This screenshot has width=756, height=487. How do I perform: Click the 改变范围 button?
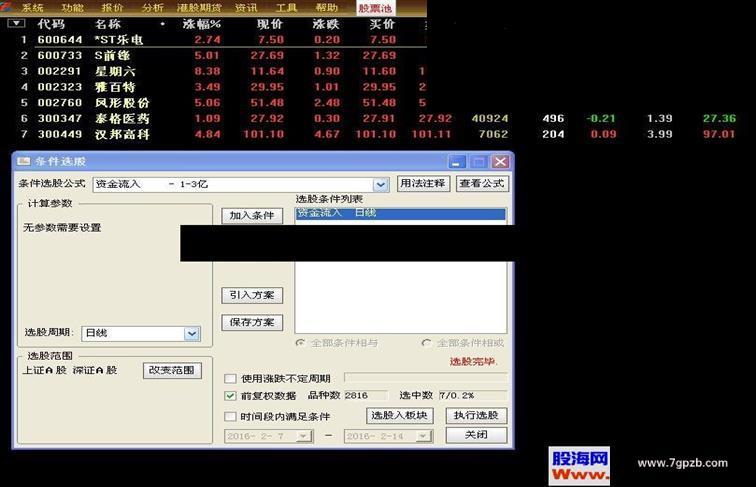point(172,370)
